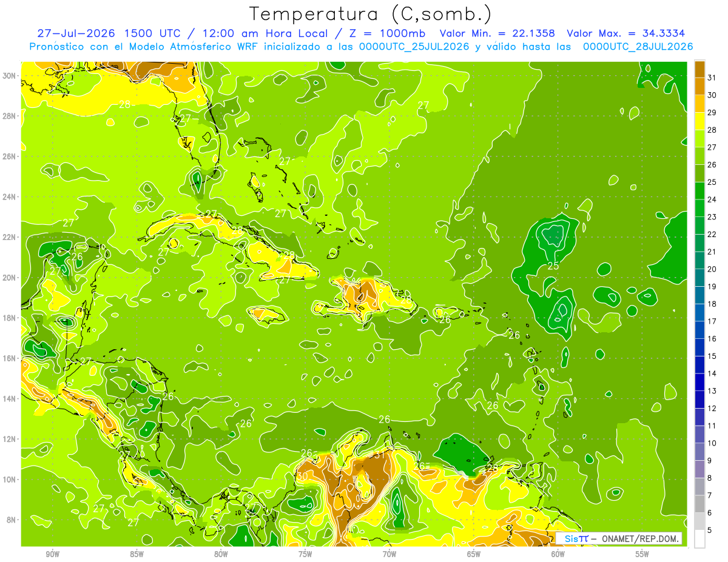The height and width of the screenshot is (562, 728).
Task: Select the "Valor Min. = 22.1358" text
Action: (497, 33)
